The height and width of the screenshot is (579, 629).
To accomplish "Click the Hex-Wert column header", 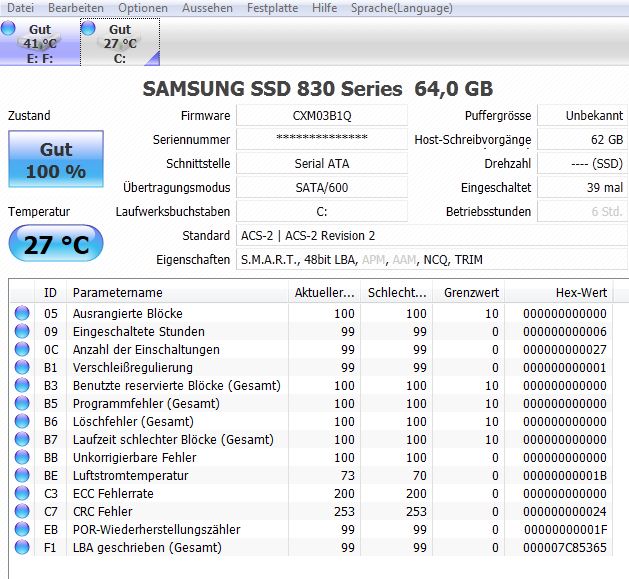I will [x=559, y=293].
